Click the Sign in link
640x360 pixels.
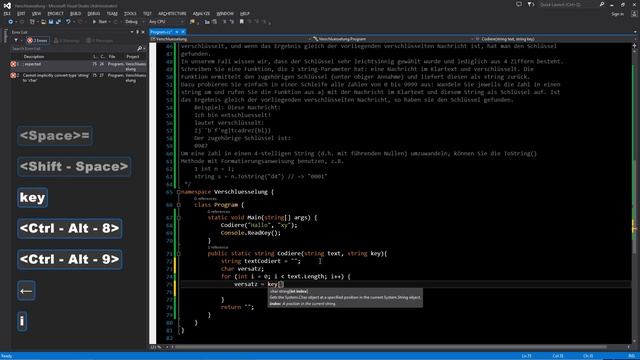[x=617, y=14]
